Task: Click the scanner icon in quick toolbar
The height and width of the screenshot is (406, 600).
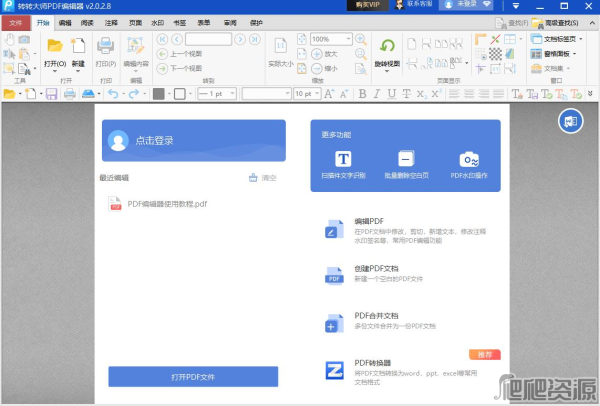Action: click(x=88, y=94)
